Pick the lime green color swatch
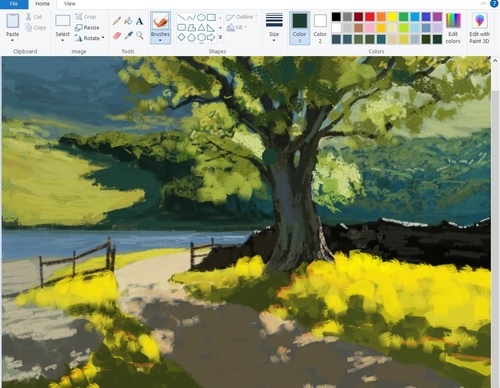 click(x=404, y=28)
